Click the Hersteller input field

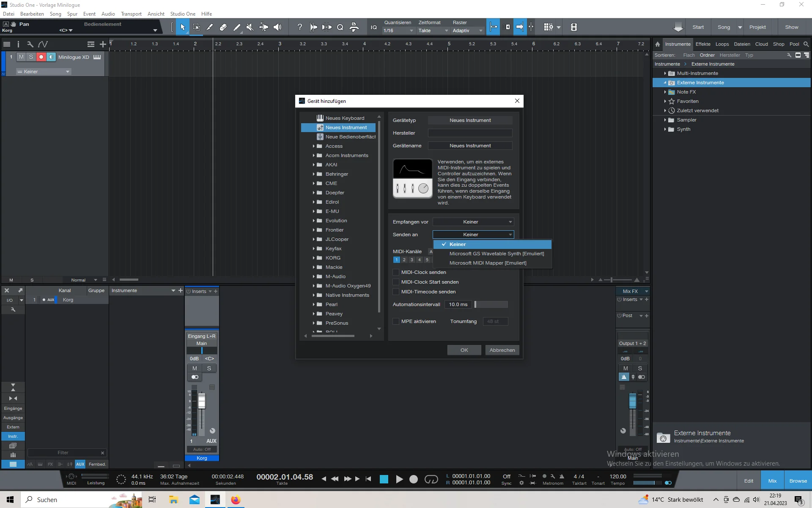pyautogui.click(x=470, y=133)
